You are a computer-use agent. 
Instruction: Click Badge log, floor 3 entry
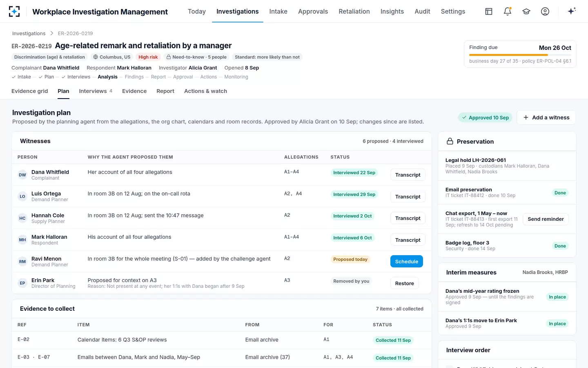click(x=507, y=245)
